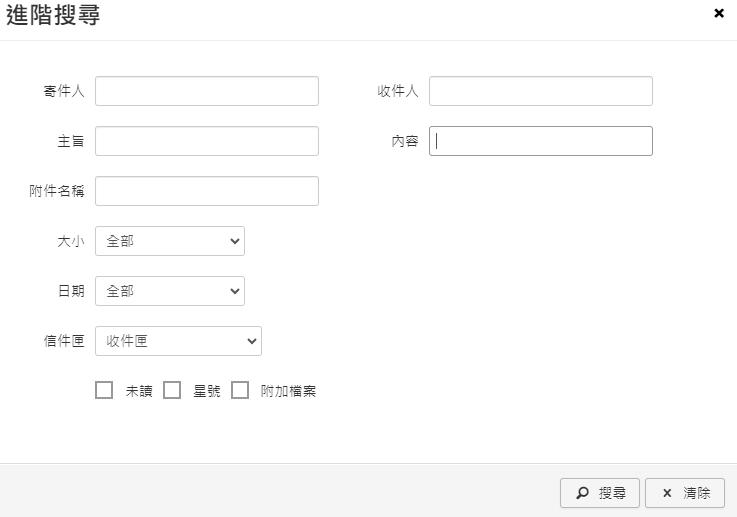Open the 大小 dropdown
This screenshot has width=737, height=517.
coord(170,241)
